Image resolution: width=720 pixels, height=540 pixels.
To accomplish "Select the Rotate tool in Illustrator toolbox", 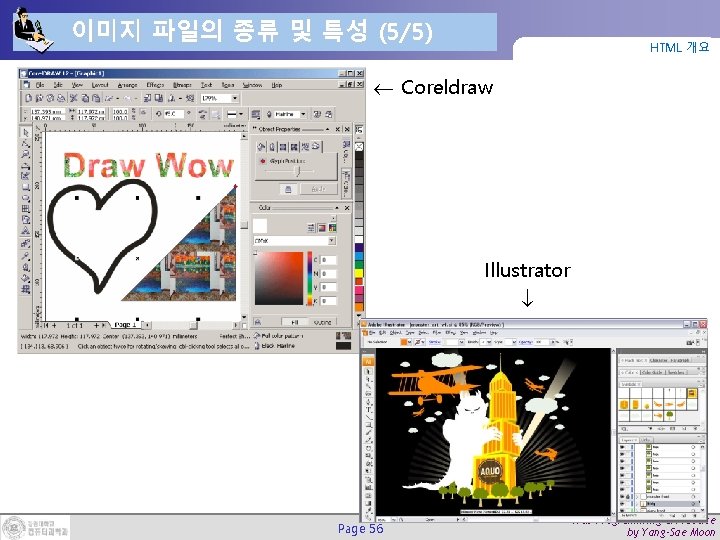I will click(x=368, y=448).
